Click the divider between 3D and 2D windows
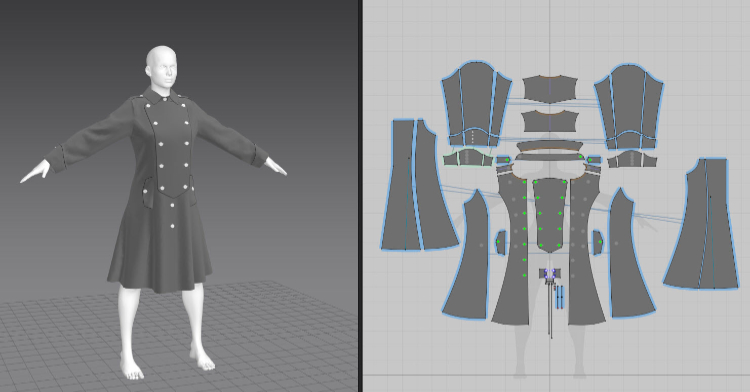Image resolution: width=750 pixels, height=392 pixels. point(361,196)
